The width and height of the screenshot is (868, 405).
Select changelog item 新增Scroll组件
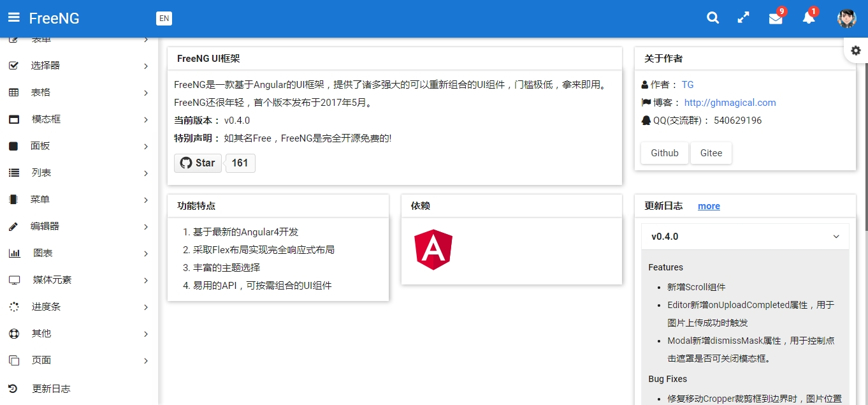(x=697, y=287)
